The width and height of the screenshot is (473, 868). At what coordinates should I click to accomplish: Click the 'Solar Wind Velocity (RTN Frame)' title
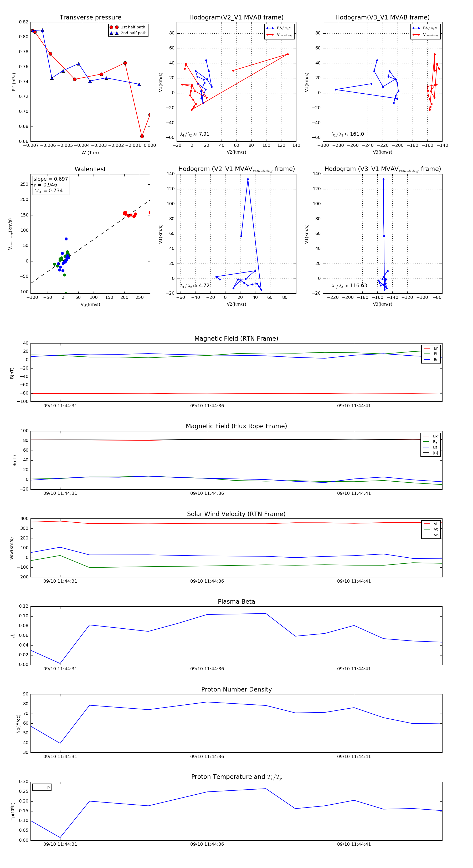(236, 514)
